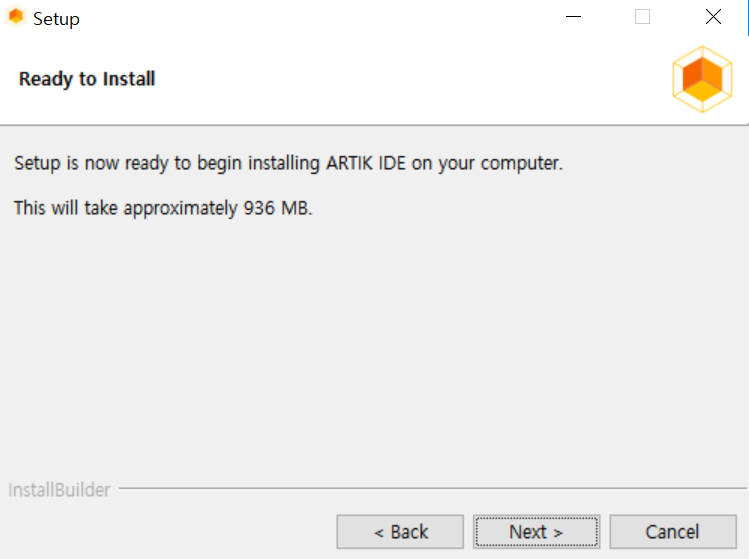The width and height of the screenshot is (749, 559).
Task: Click the Next button to start installing
Action: coord(536,531)
